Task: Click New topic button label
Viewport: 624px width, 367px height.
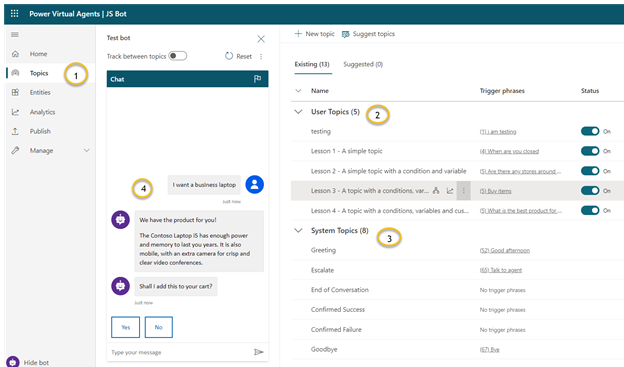Action: click(x=320, y=34)
